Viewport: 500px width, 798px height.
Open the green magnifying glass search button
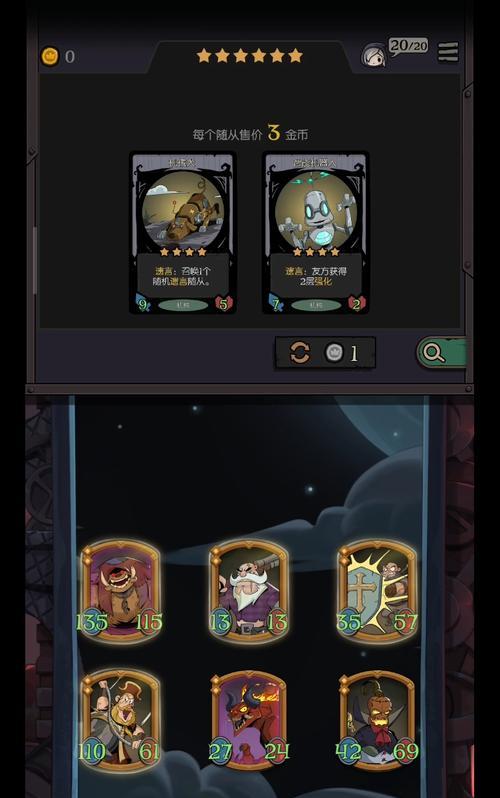tap(441, 352)
